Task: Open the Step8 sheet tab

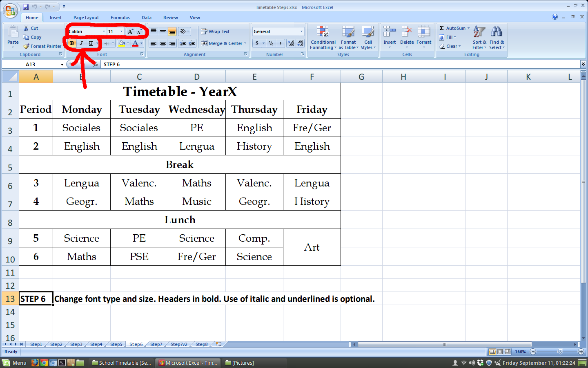Action: pyautogui.click(x=201, y=344)
